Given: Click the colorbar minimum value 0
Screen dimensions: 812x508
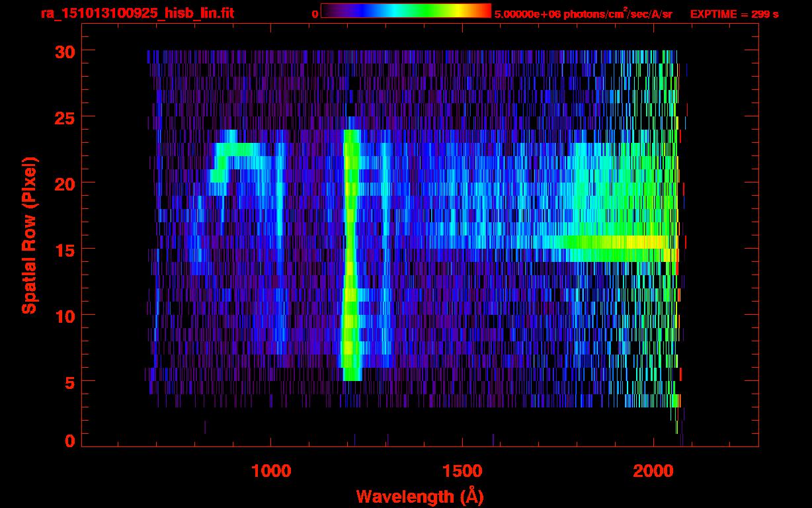Looking at the screenshot, I should 315,13.
